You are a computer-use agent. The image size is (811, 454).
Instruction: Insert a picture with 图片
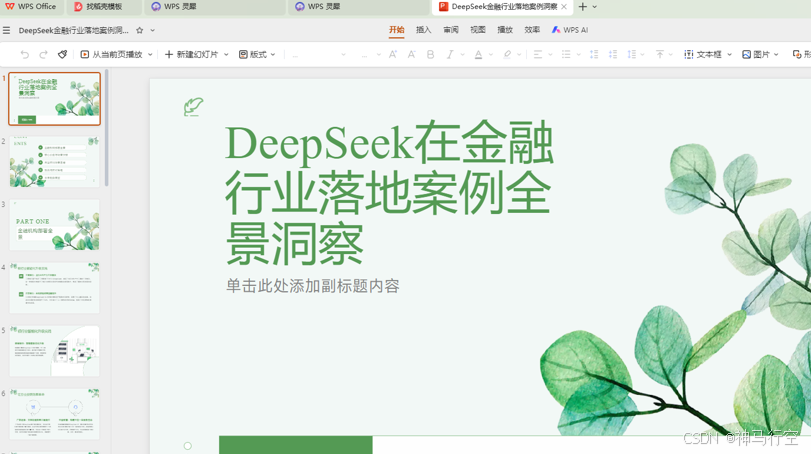[x=756, y=54]
